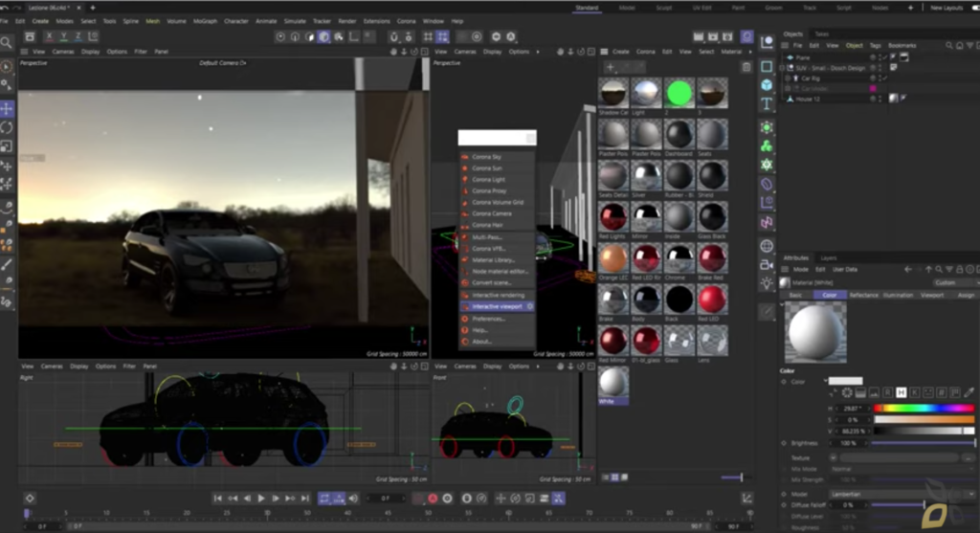Expand material manager menu overflow arrow

tap(750, 52)
